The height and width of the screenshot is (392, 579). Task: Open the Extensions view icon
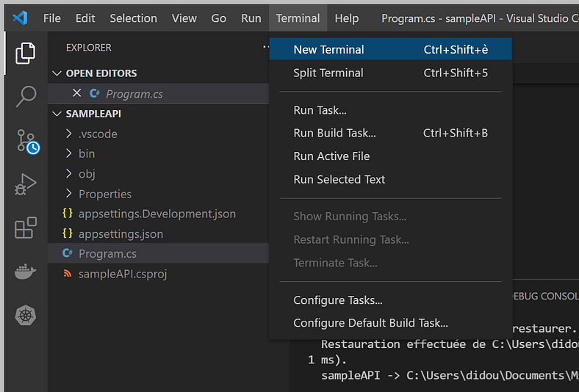pyautogui.click(x=26, y=228)
